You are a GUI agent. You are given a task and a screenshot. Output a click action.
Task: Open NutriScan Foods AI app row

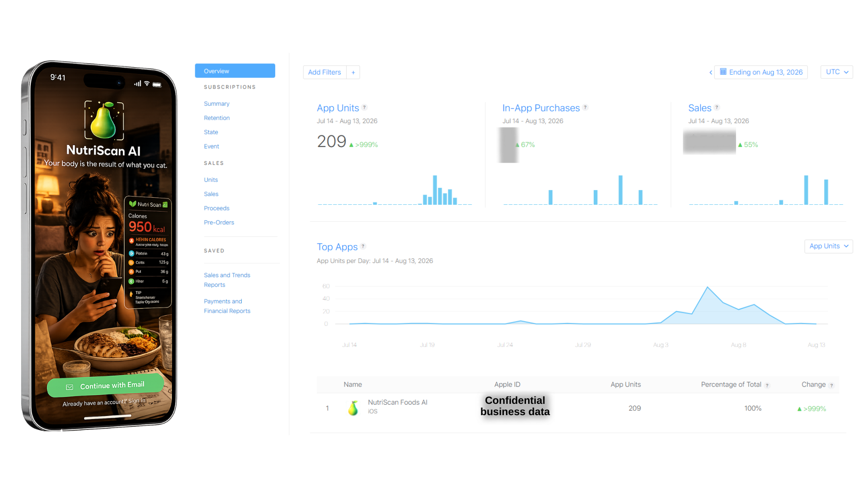[x=578, y=409]
